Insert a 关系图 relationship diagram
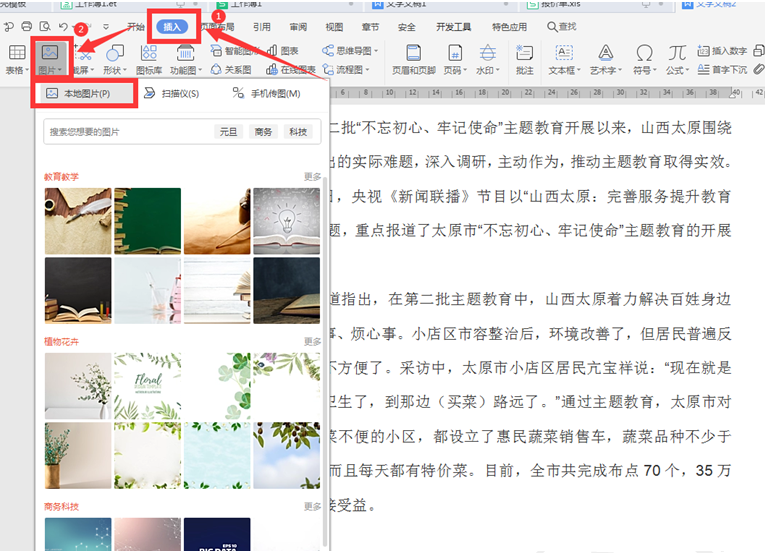The image size is (765, 553). click(231, 70)
